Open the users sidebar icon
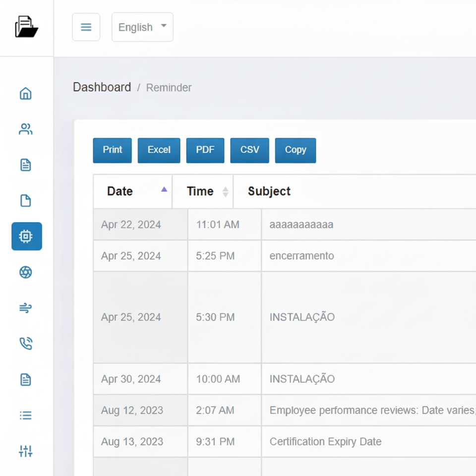Image resolution: width=476 pixels, height=476 pixels. pyautogui.click(x=26, y=129)
